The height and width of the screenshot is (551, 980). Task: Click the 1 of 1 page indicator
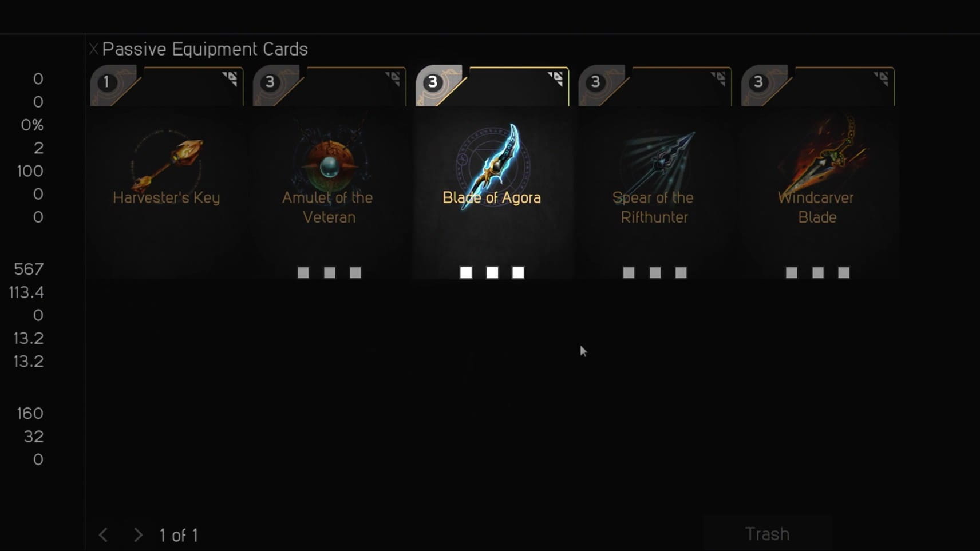pos(179,536)
